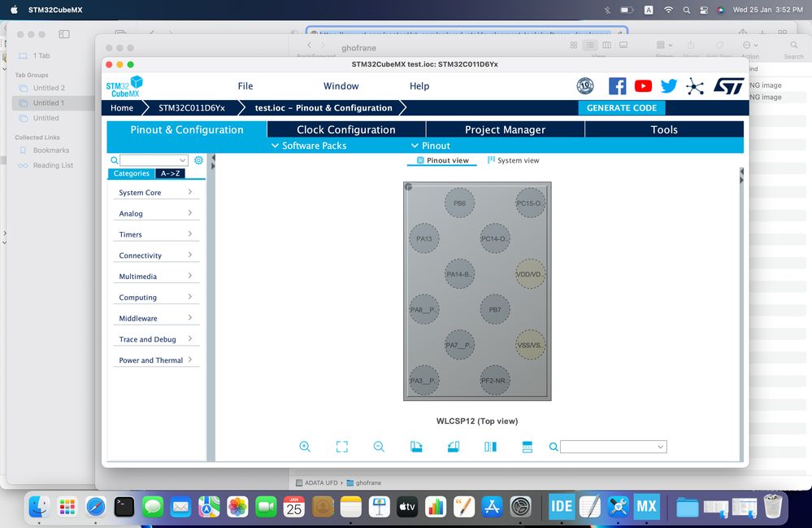Select the Pinout & Configuration tab
Screen dimensions: 812x528
point(187,129)
